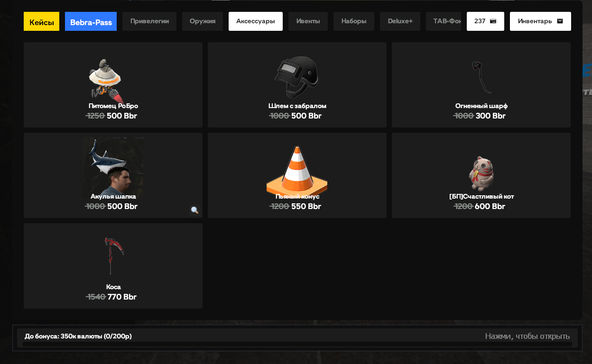Click the Акулья шапка 500 Bbr price
Screen dimensions: 592x364
[x=122, y=206]
